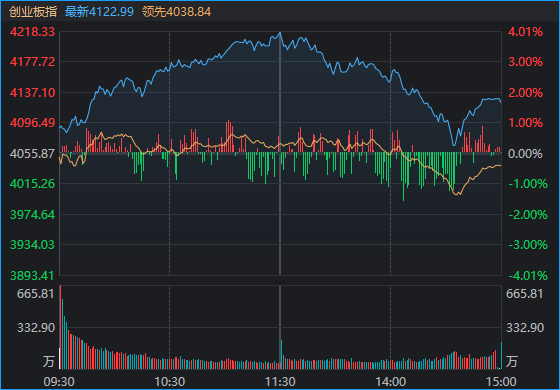Click the right 332.90 volume label

pyautogui.click(x=525, y=328)
